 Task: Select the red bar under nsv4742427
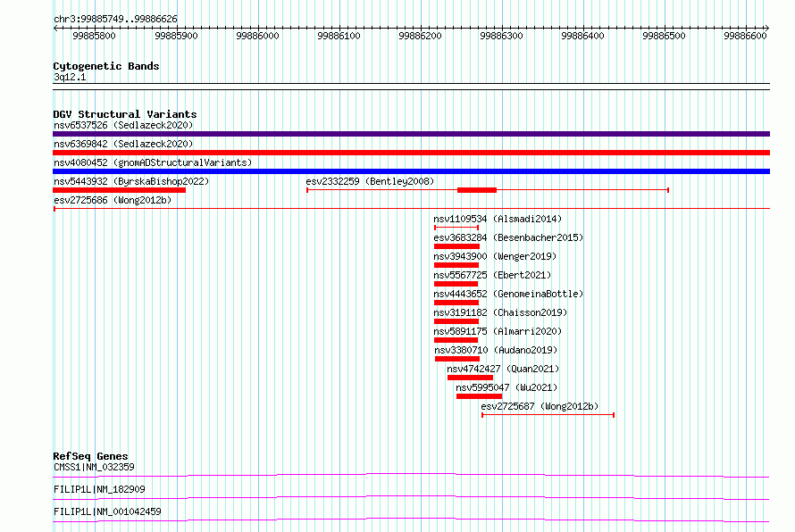pyautogui.click(x=470, y=378)
